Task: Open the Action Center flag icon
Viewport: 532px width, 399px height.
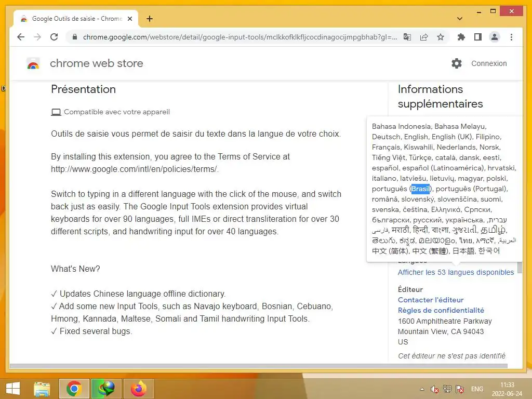Action: point(460,389)
